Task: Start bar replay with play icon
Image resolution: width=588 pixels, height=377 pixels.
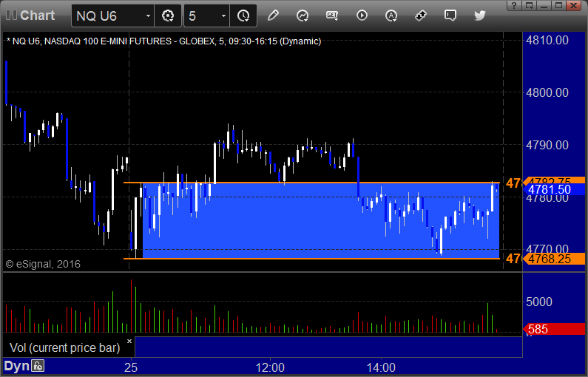Action: pyautogui.click(x=362, y=16)
